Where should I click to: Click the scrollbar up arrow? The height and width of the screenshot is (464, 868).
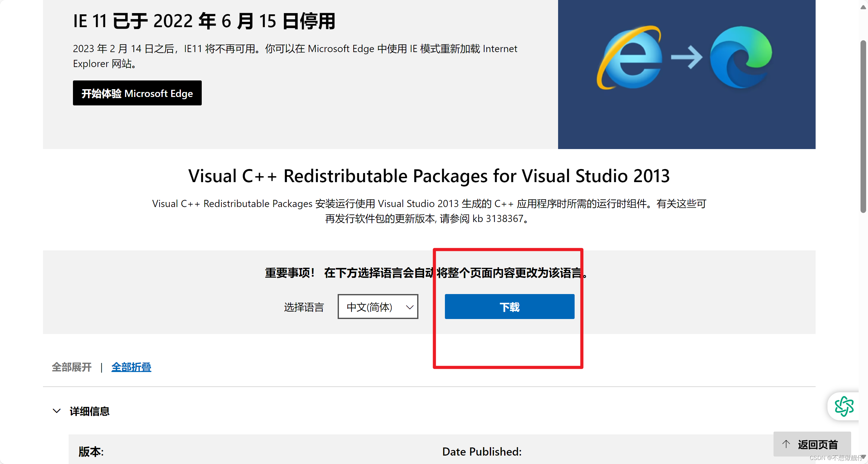tap(863, 7)
